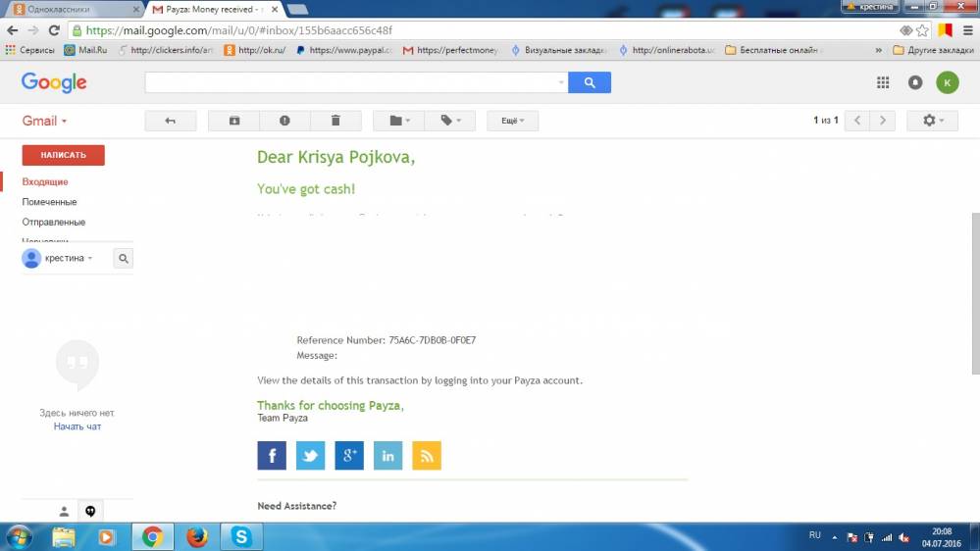This screenshot has width=980, height=551.
Task: Click the RU language indicator in tray
Action: pos(814,535)
